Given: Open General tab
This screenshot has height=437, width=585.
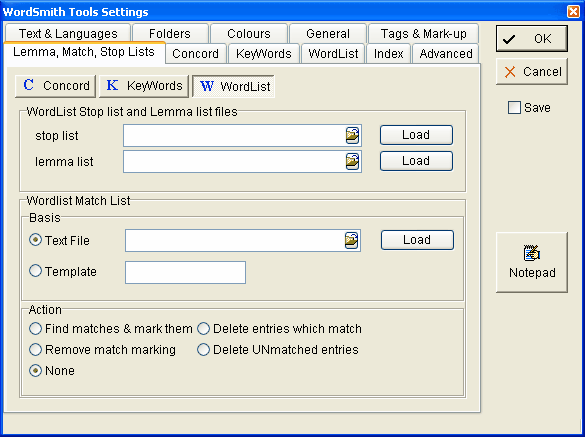Looking at the screenshot, I should coord(328,34).
